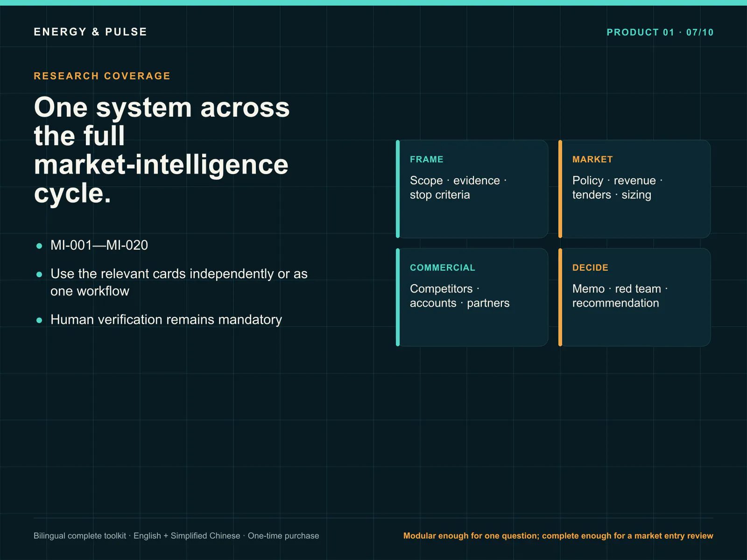Click the bullet 'MI-001—MI-020'
747x560 pixels.
[99, 245]
